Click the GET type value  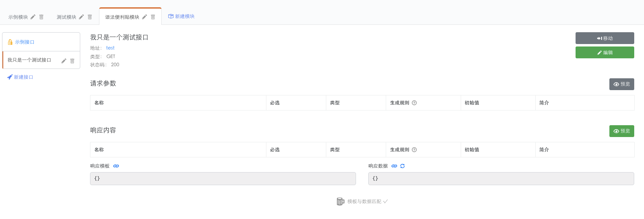click(x=111, y=56)
